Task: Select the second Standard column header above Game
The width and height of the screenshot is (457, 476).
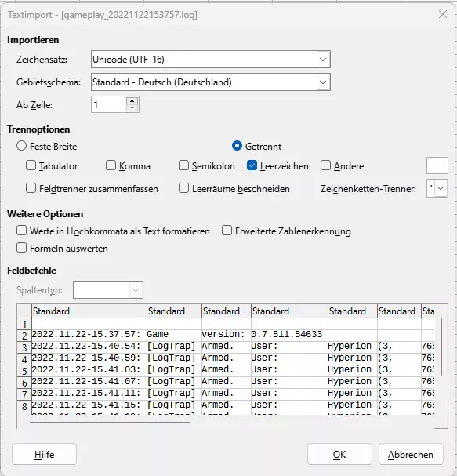Action: click(174, 311)
